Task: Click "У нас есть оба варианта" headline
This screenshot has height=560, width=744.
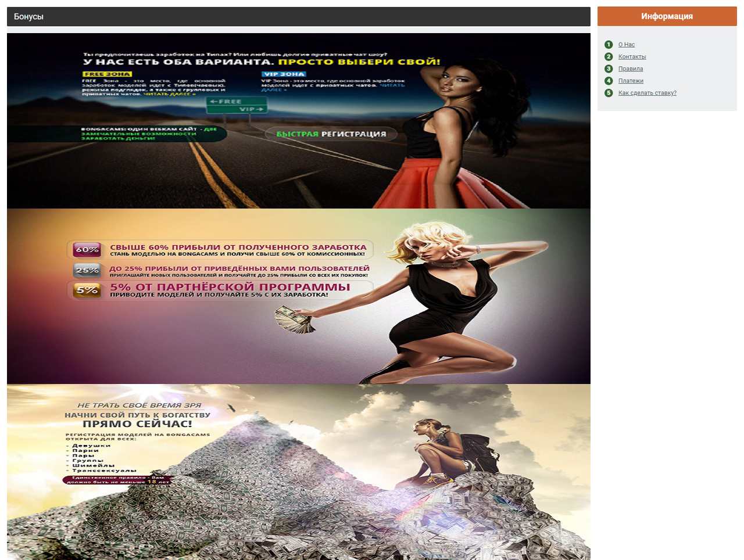Action: pyautogui.click(x=178, y=62)
